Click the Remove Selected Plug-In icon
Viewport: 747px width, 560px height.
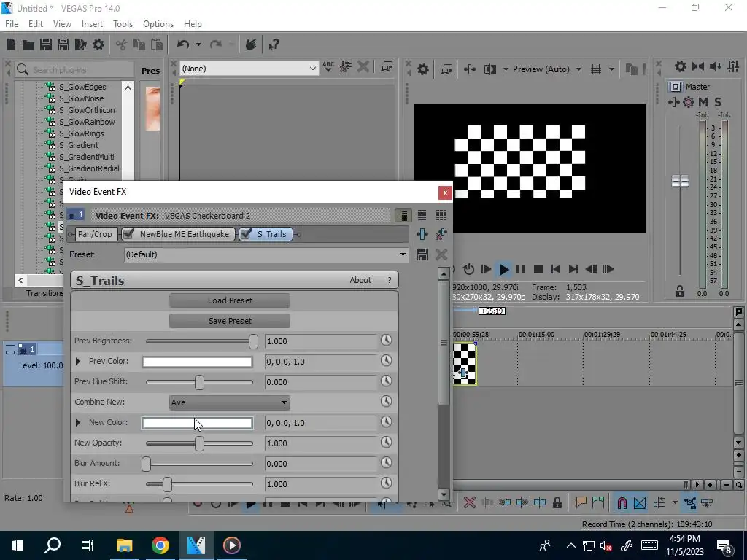[441, 234]
